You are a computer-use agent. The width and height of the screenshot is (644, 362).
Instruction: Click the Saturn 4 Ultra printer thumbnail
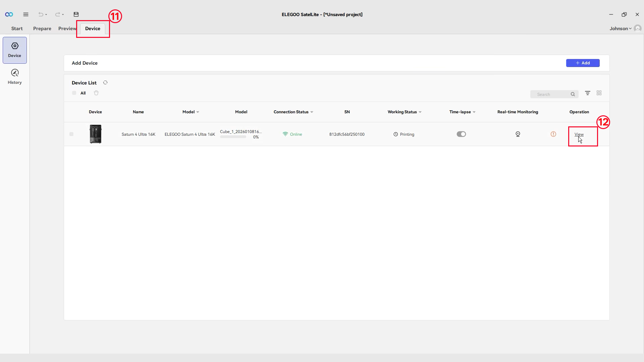click(96, 134)
